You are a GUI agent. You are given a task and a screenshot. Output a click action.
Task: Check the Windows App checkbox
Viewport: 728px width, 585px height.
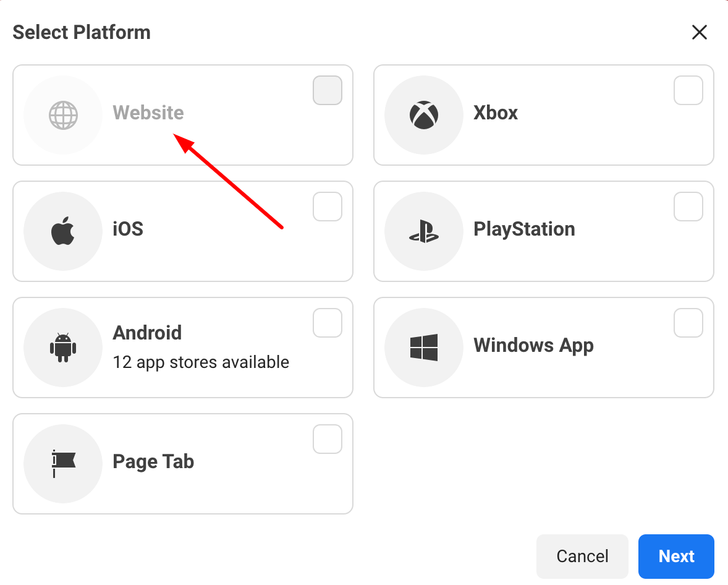click(x=688, y=323)
